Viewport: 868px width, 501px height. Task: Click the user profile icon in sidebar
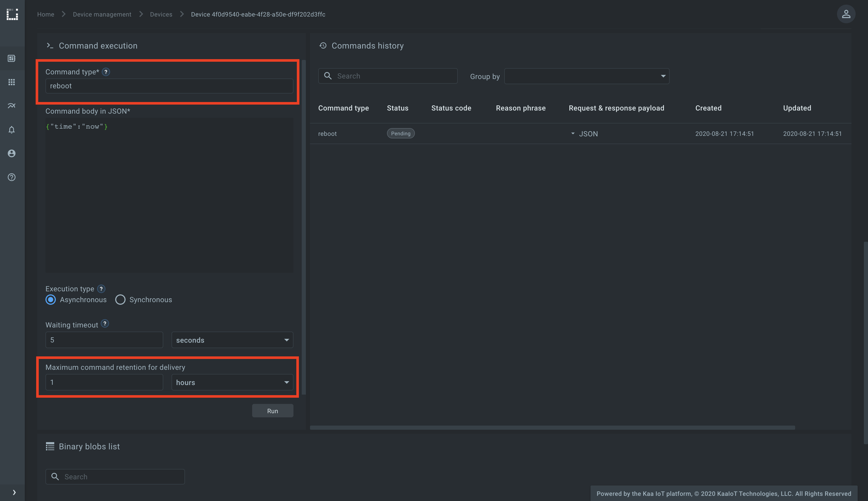coord(11,153)
